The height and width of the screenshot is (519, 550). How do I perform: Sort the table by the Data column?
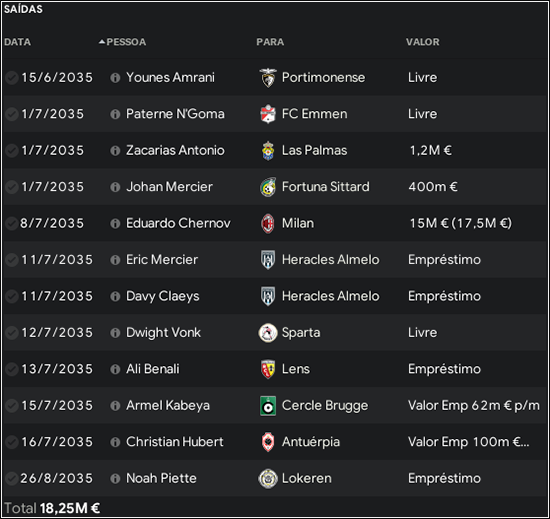click(x=18, y=42)
